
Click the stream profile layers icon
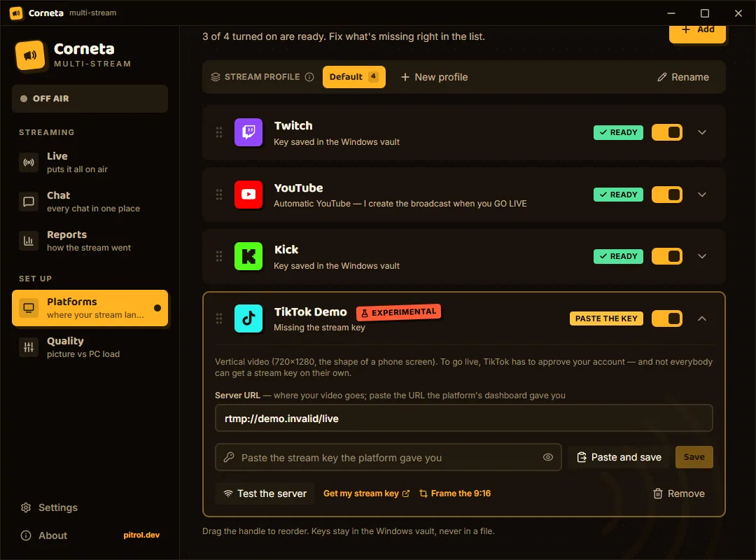tap(216, 77)
